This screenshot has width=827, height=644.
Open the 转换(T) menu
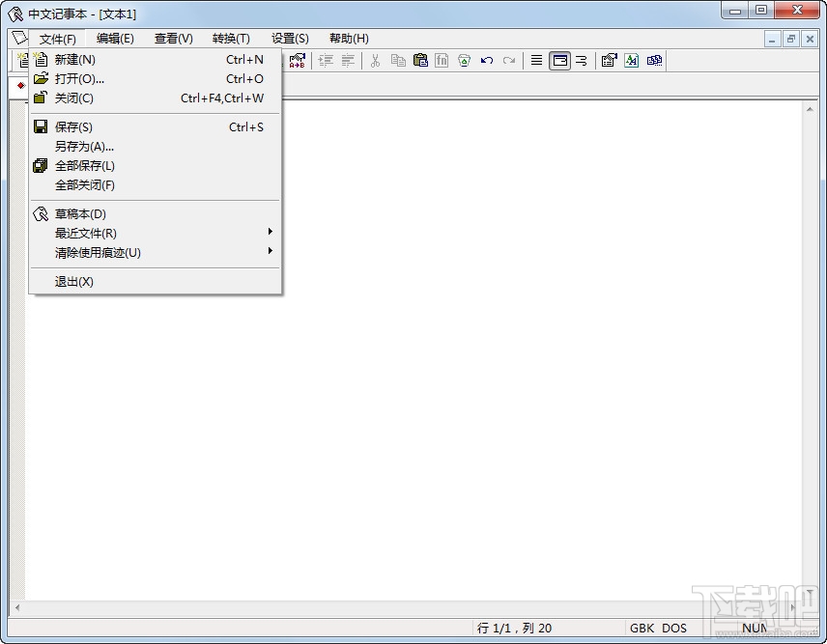pos(231,39)
